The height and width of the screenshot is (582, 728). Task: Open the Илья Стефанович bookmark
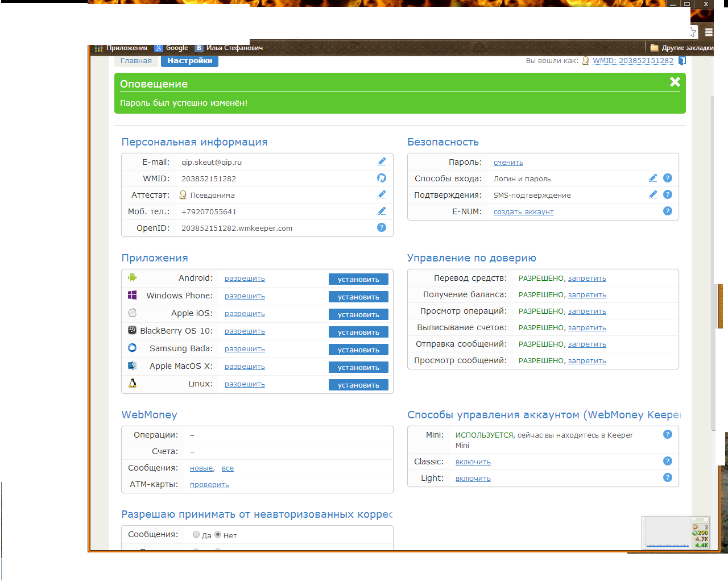[x=229, y=48]
